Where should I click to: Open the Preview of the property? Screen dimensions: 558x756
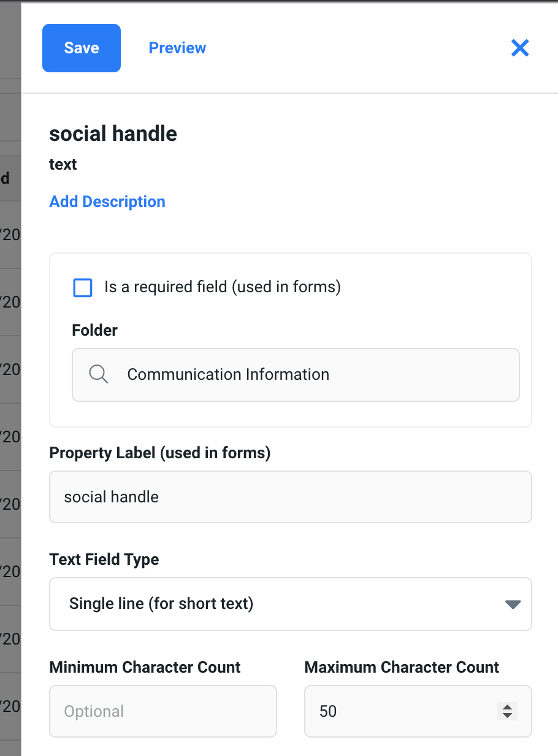pos(177,48)
